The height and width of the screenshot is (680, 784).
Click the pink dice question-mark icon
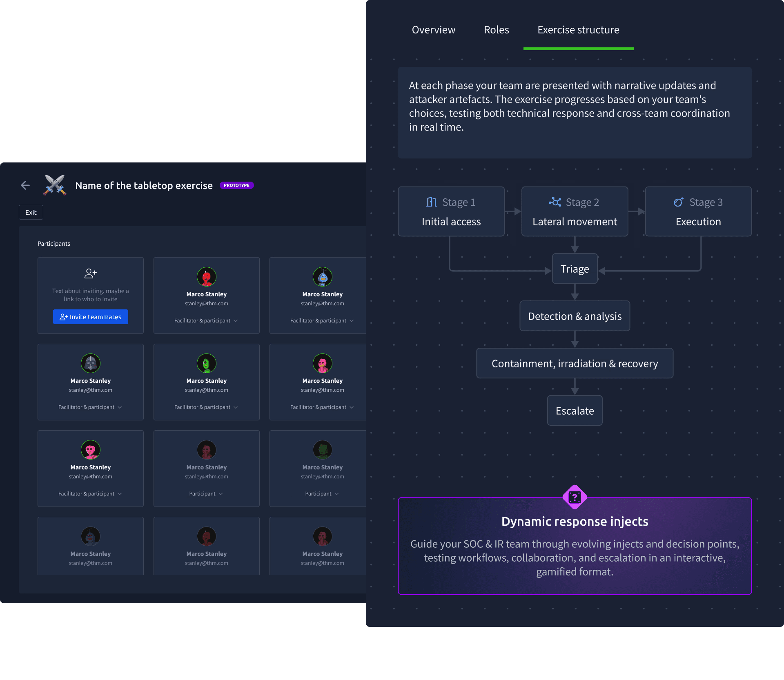(x=575, y=497)
